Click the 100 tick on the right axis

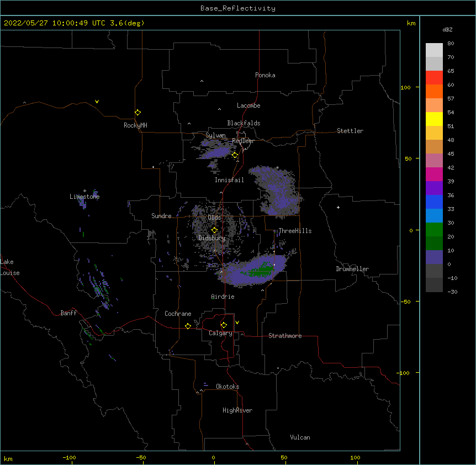click(405, 87)
